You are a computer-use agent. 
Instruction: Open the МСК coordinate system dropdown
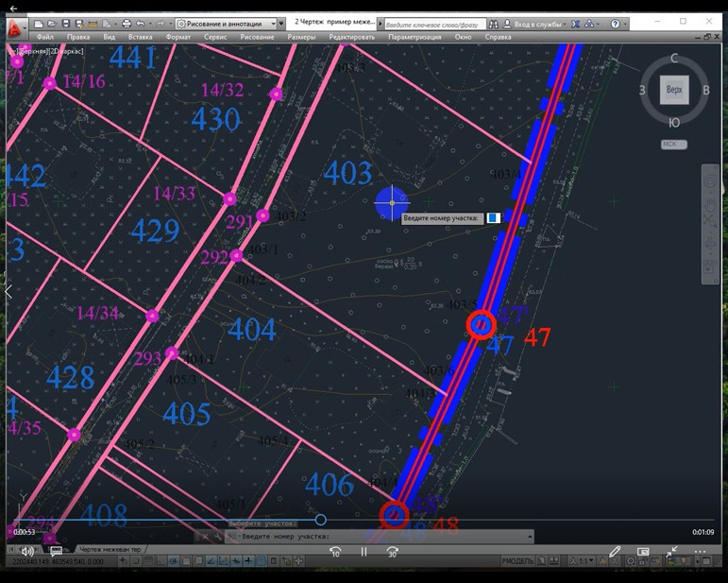[673, 144]
